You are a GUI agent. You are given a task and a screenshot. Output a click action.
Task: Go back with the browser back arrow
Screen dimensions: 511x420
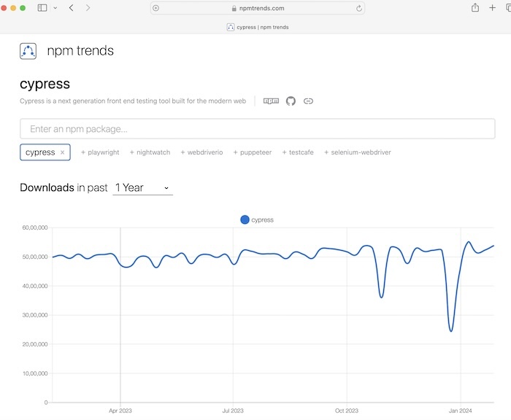click(71, 8)
